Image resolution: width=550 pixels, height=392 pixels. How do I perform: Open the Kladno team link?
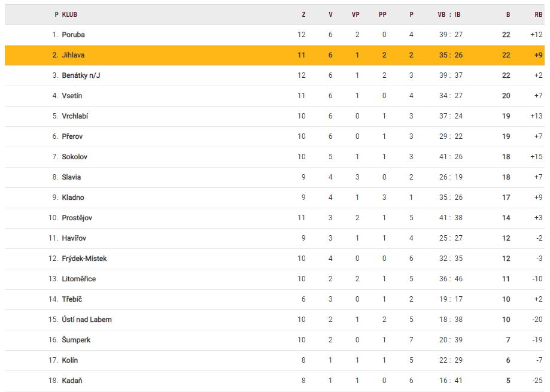point(73,197)
